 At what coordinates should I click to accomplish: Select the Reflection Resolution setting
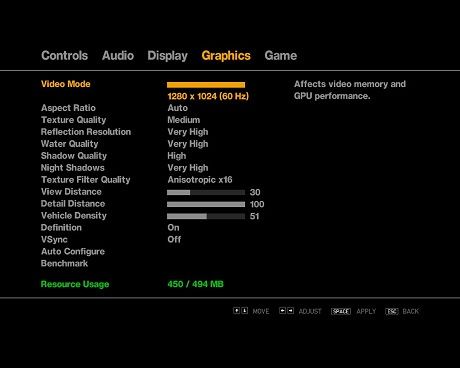[x=86, y=132]
